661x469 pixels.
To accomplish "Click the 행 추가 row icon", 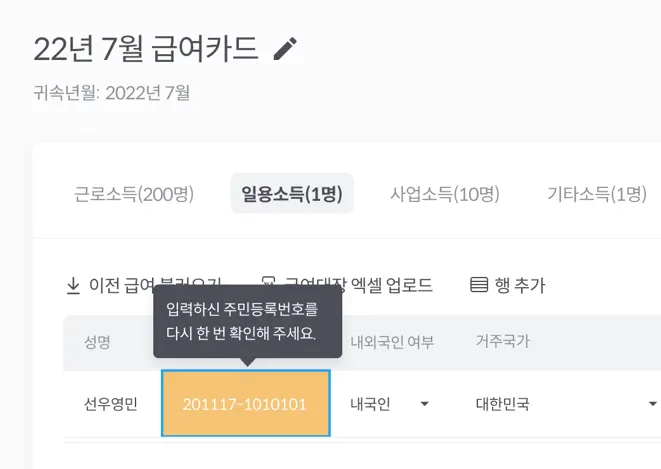I will (x=479, y=286).
